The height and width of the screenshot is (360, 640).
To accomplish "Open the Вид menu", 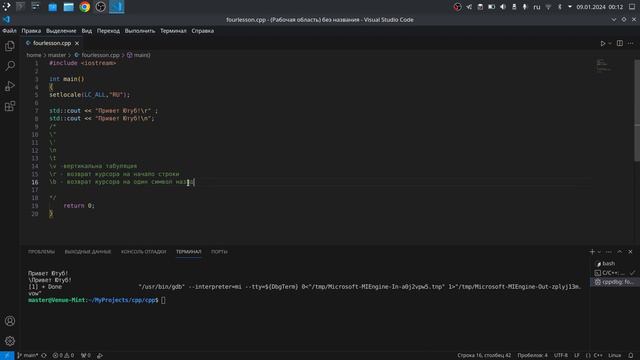I will pos(87,31).
